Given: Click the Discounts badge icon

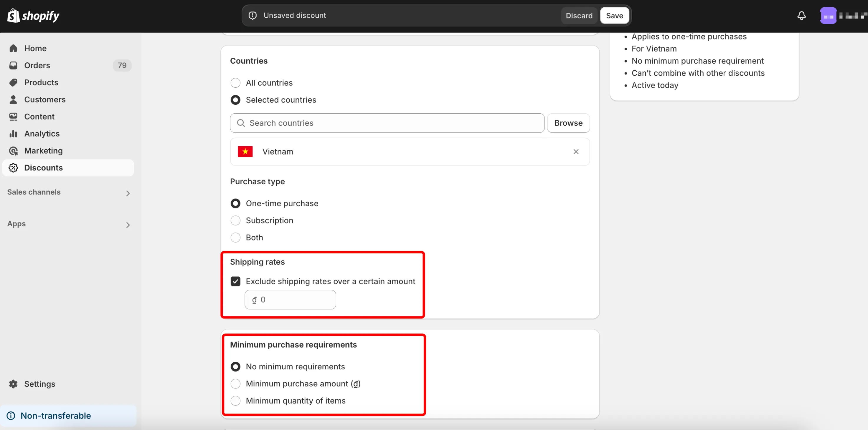Looking at the screenshot, I should (x=14, y=167).
